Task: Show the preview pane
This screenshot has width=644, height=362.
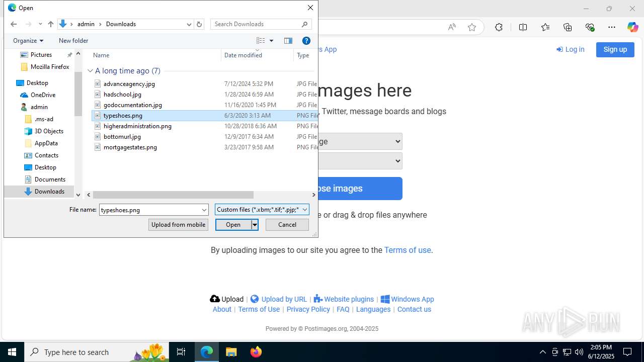Action: 288,41
